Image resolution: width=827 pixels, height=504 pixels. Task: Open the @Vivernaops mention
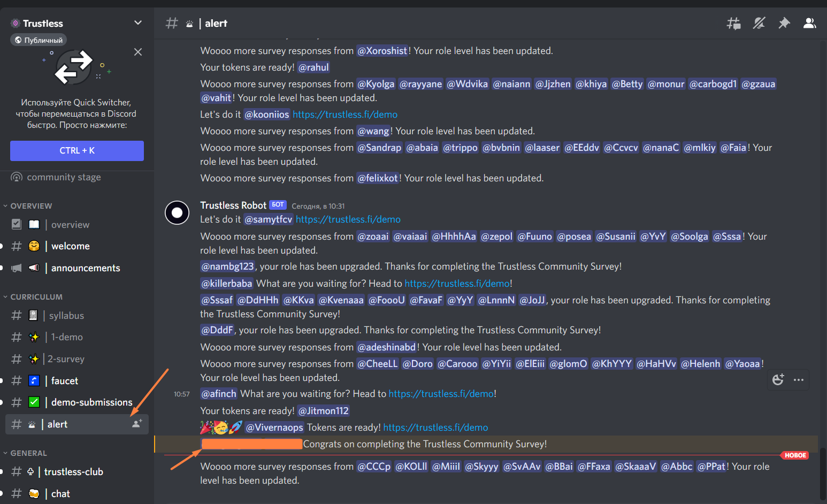[x=274, y=427]
